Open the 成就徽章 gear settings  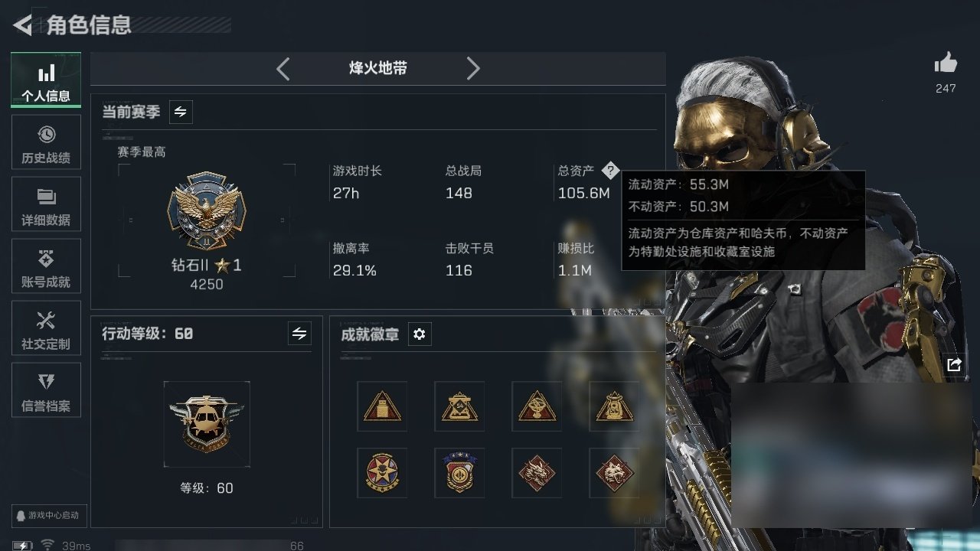coord(420,334)
